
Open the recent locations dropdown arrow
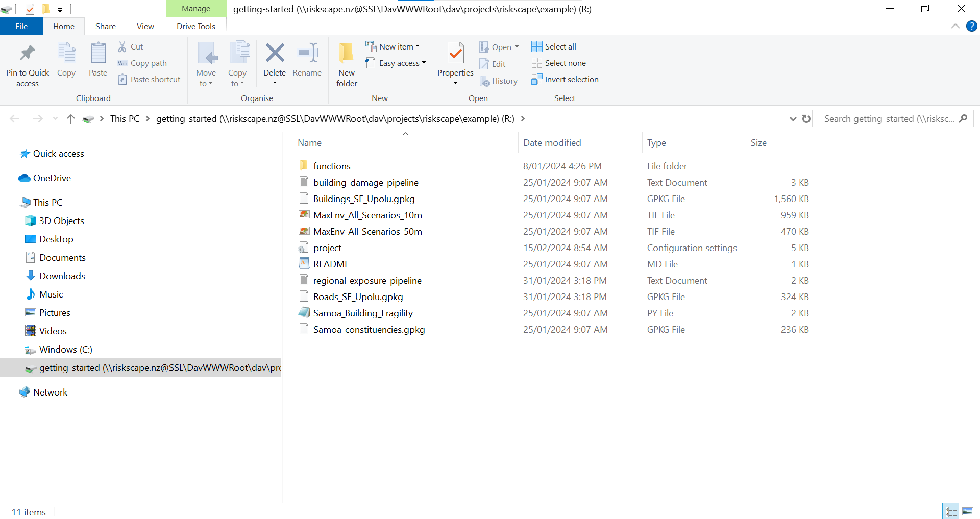55,119
